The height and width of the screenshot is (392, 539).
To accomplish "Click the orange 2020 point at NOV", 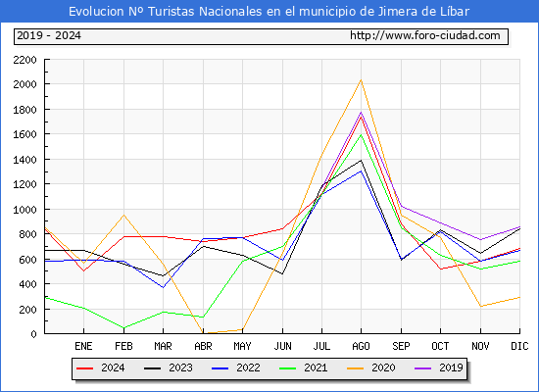I will (480, 306).
